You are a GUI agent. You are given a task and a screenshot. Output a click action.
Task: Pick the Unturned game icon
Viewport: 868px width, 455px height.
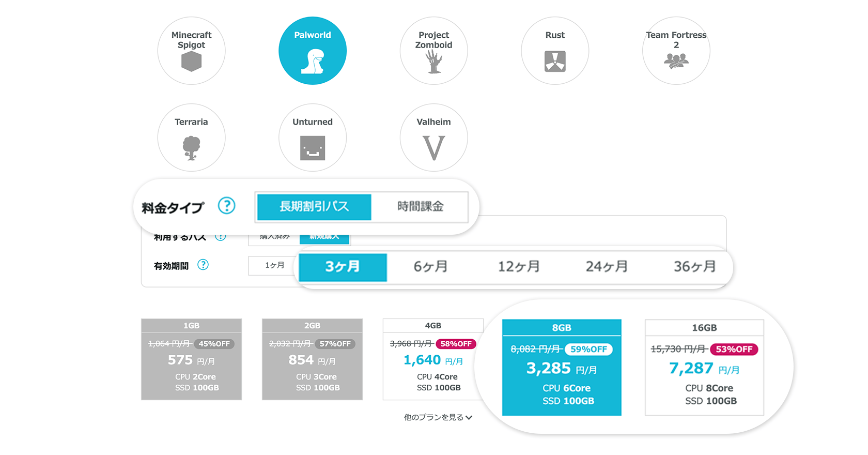(x=312, y=138)
